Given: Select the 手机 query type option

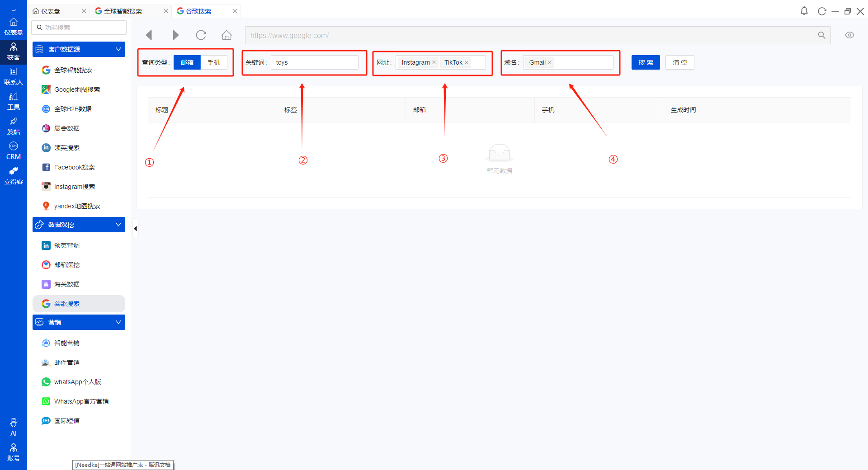Looking at the screenshot, I should coord(214,62).
